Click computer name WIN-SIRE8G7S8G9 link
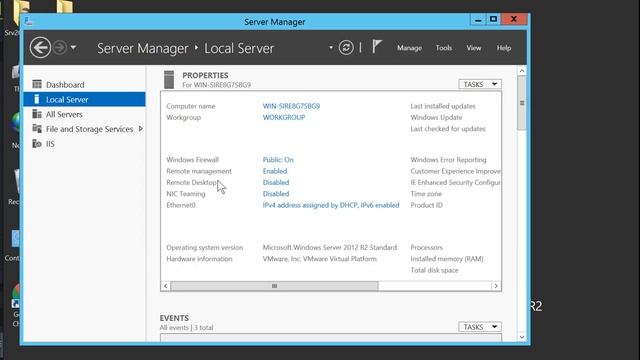Screen dimensions: 640x360 (x=291, y=106)
